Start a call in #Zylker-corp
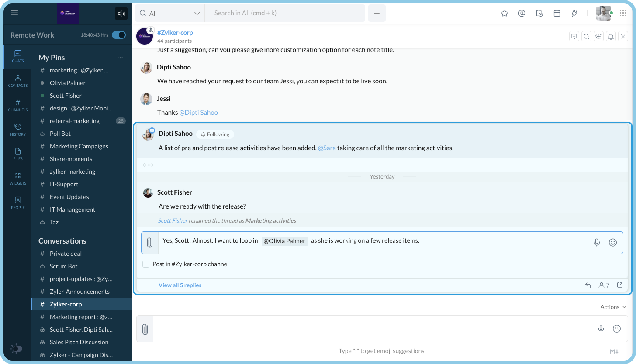636x364 pixels. point(598,37)
